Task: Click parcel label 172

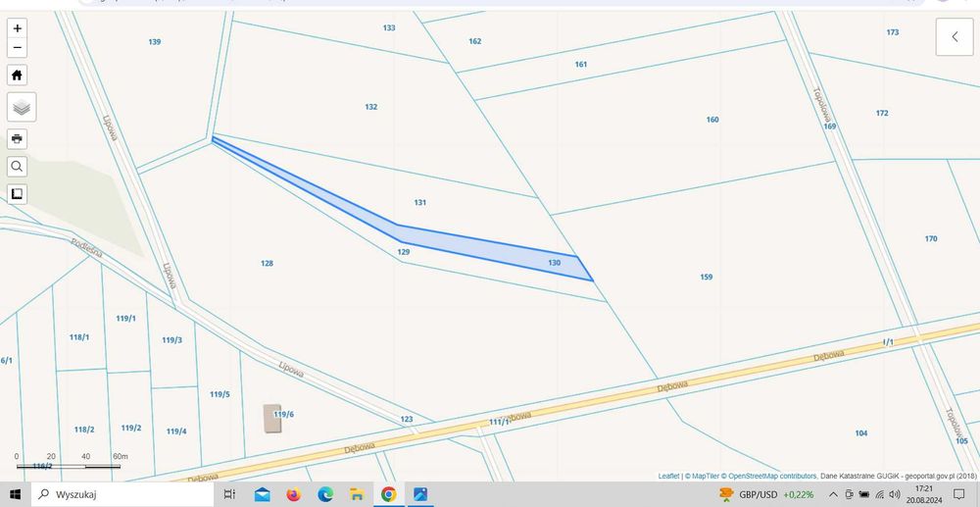Action: click(882, 113)
